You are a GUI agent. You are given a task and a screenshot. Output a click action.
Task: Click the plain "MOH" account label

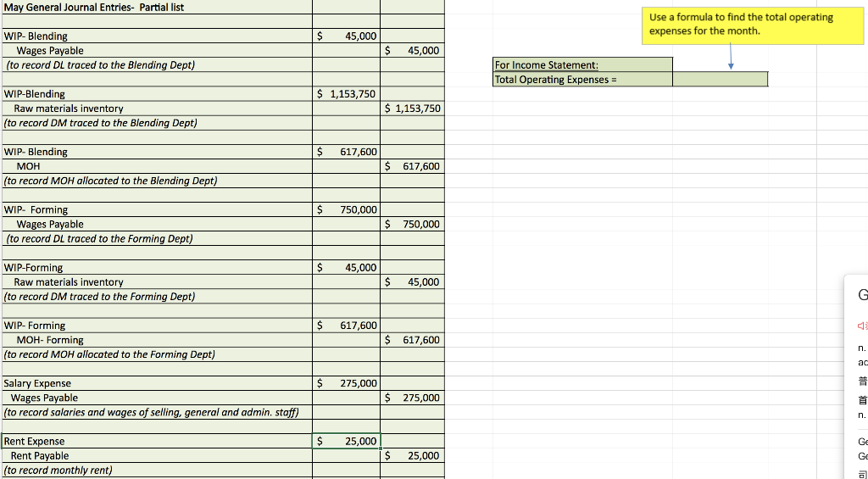(28, 166)
